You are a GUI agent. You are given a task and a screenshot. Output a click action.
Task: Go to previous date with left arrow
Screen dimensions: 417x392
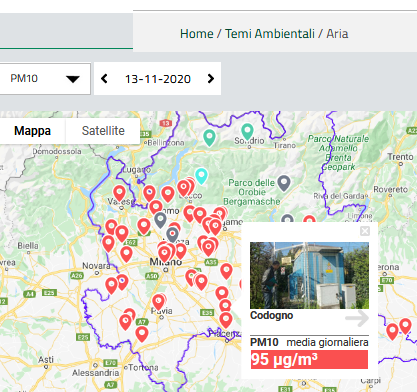104,79
